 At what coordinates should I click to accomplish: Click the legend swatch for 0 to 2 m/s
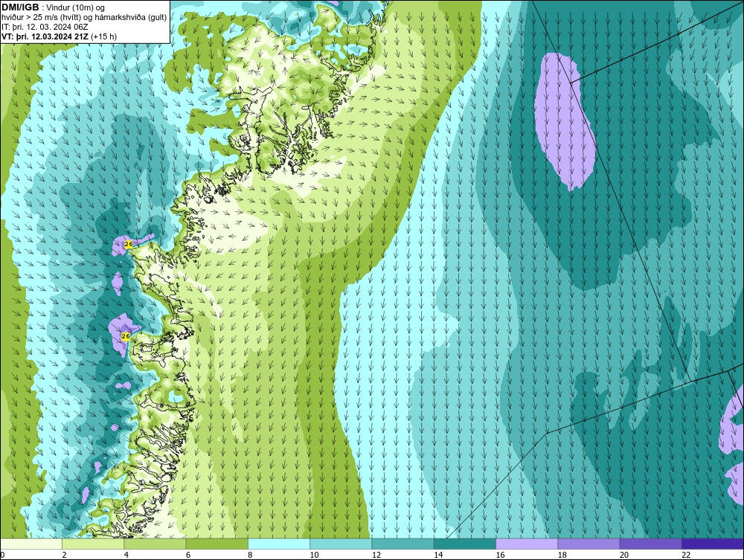click(x=31, y=544)
